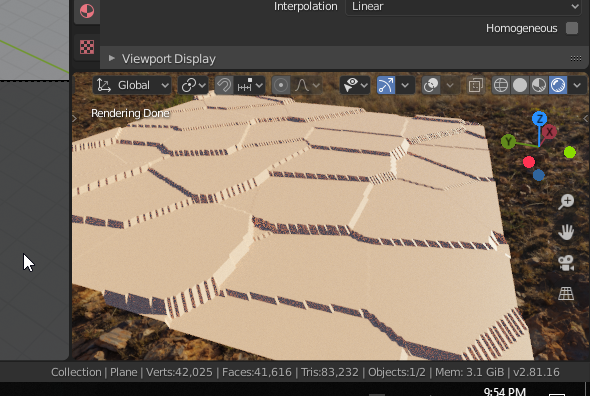Toggle X-ray view button
Screen dimensions: 590x396
[x=476, y=85]
